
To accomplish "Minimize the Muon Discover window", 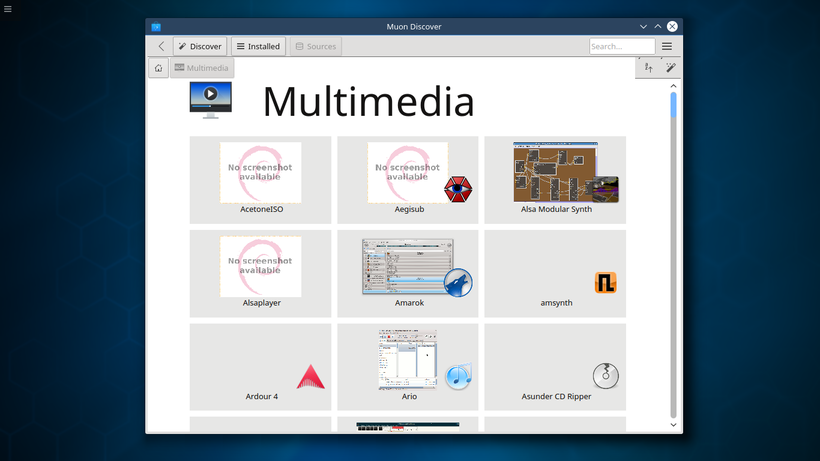I will [643, 27].
